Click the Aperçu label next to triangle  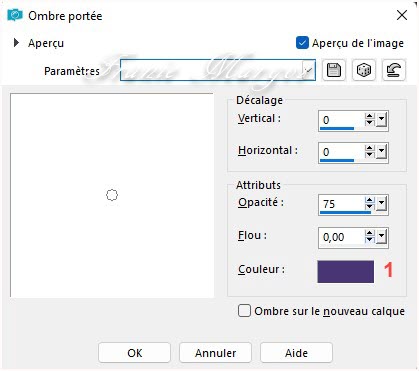click(x=46, y=43)
